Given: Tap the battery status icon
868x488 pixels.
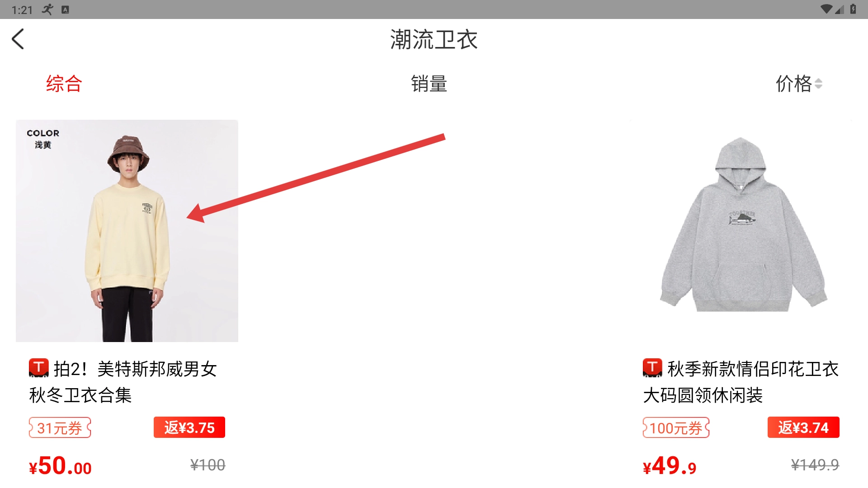Looking at the screenshot, I should [853, 9].
